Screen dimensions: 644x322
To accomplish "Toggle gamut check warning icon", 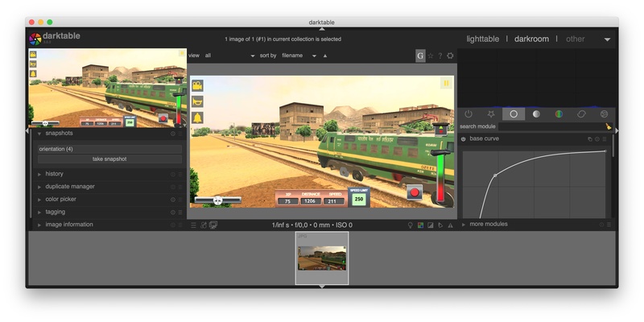I will pyautogui.click(x=450, y=225).
